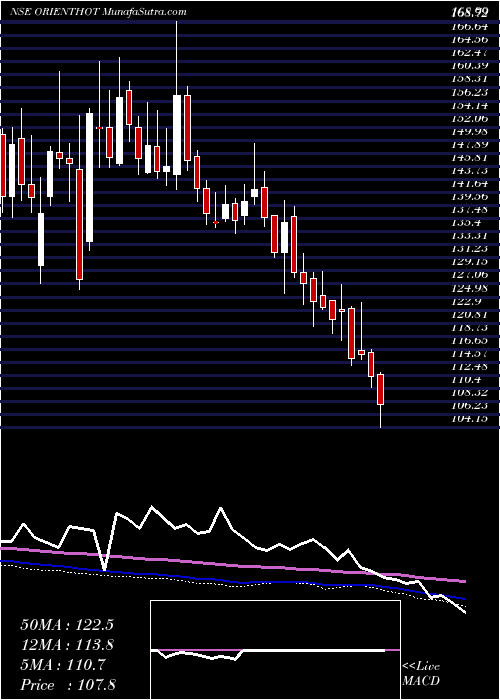Click the 50MA : 122.5 readout
Viewport: 500px width, 700px height.
(67, 625)
